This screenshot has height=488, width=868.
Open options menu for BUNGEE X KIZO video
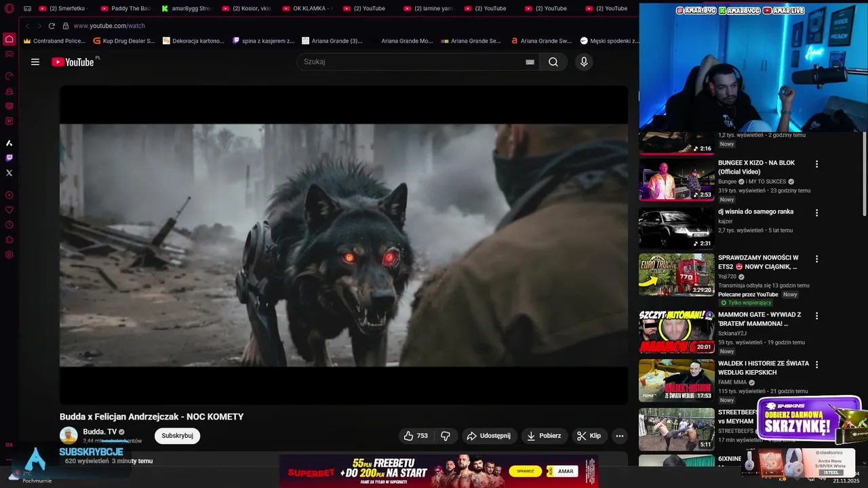pyautogui.click(x=816, y=164)
